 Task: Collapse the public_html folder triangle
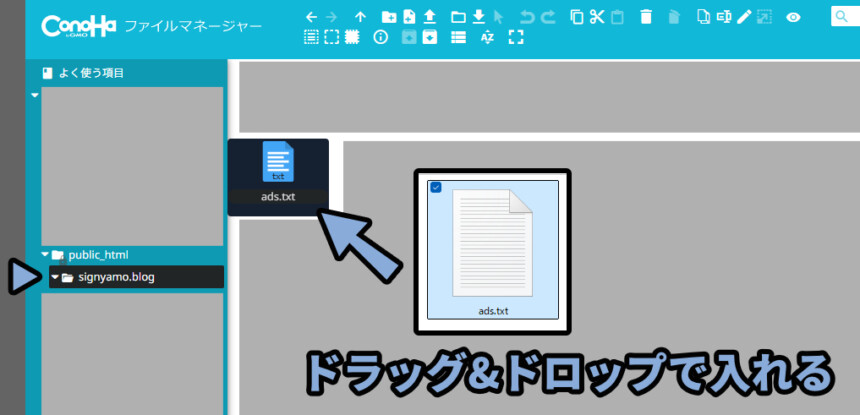coord(45,254)
